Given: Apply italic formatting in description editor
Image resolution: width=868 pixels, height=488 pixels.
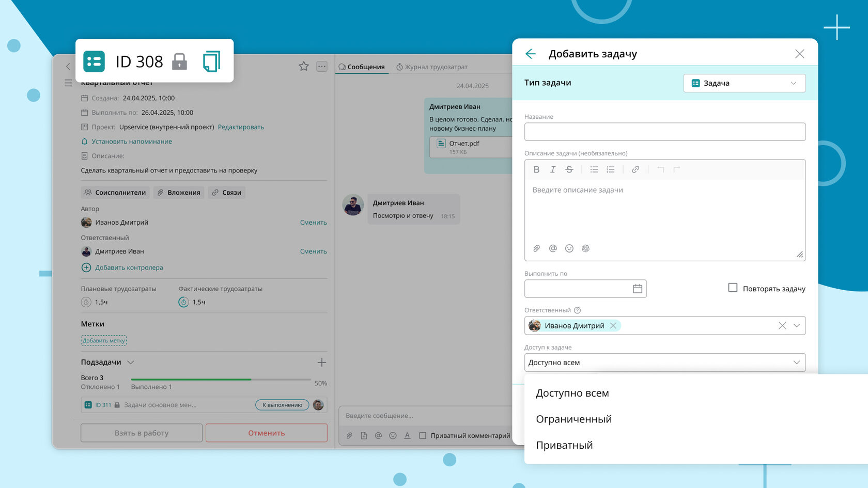Looking at the screenshot, I should click(x=553, y=169).
